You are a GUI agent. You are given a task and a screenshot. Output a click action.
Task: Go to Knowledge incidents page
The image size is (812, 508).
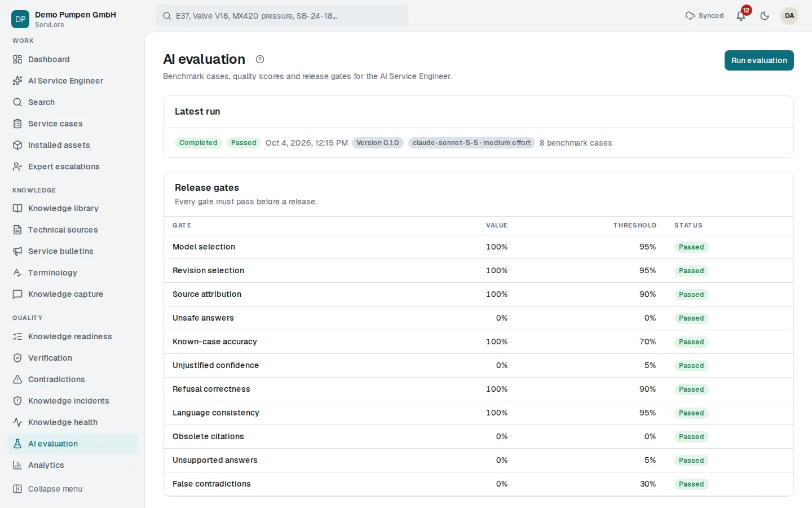(x=72, y=401)
